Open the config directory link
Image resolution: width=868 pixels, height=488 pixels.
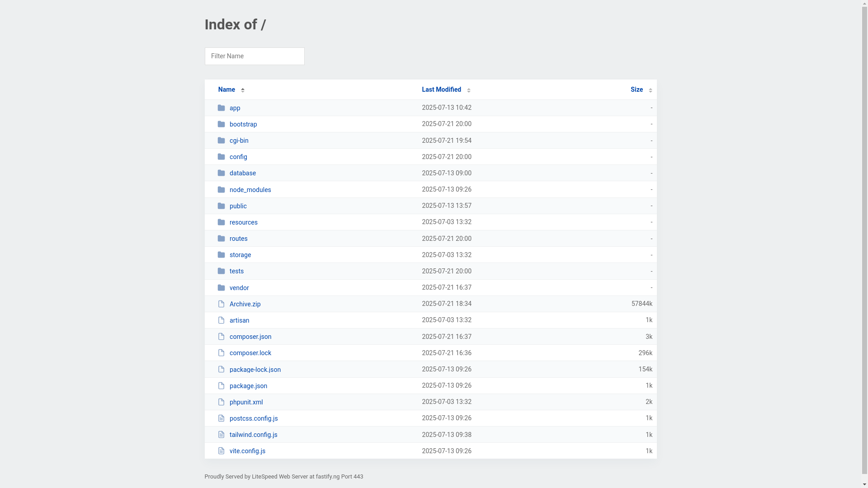(238, 157)
